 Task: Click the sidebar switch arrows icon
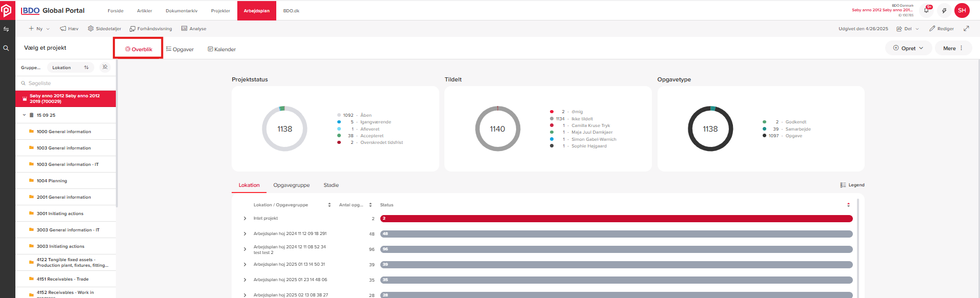(6, 29)
